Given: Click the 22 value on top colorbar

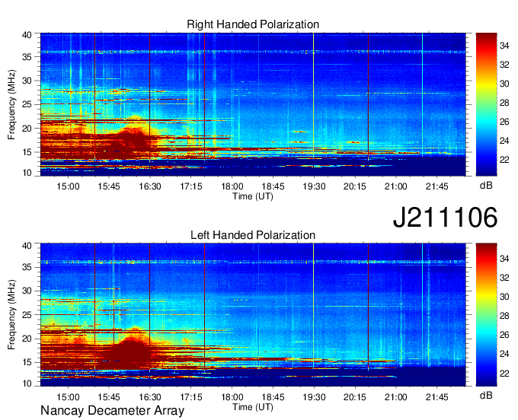Looking at the screenshot, I should (x=504, y=160).
